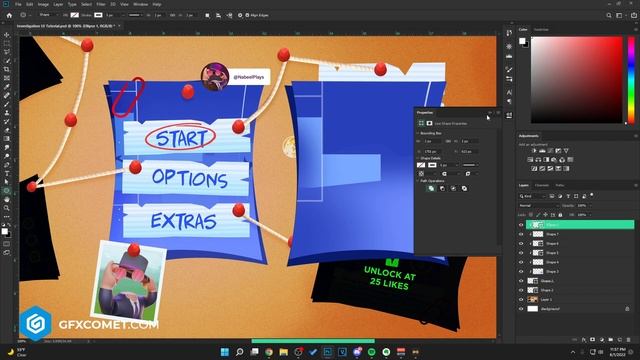Open the stroke type dropdown in options bar
640x360 pixels.
[136, 15]
